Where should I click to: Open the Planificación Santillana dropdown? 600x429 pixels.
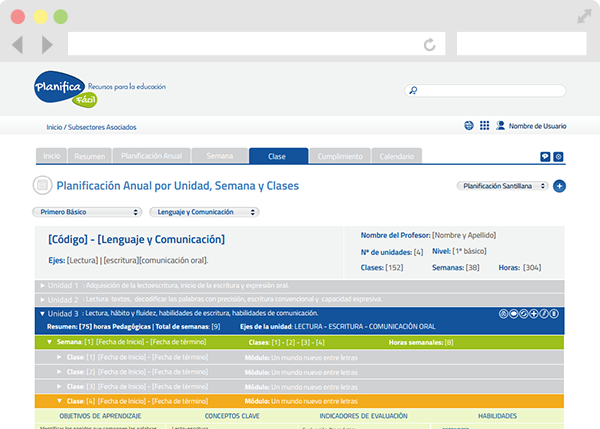[x=502, y=186]
